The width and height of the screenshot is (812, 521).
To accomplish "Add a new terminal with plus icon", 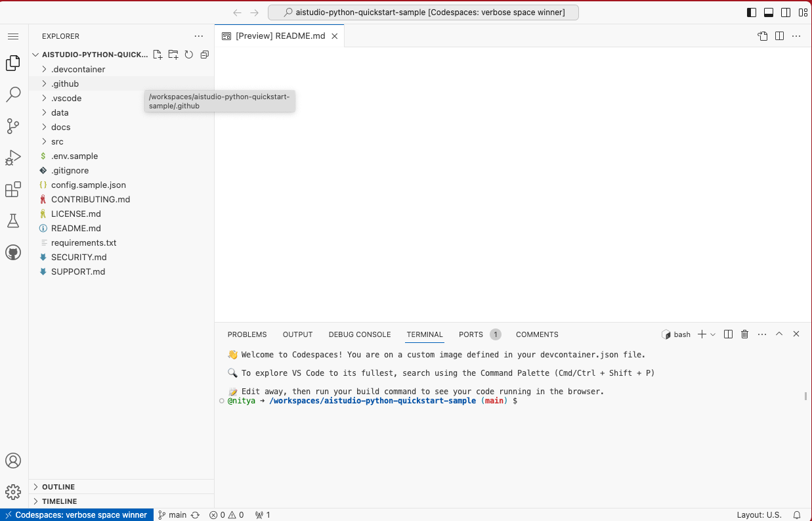I will [x=702, y=334].
